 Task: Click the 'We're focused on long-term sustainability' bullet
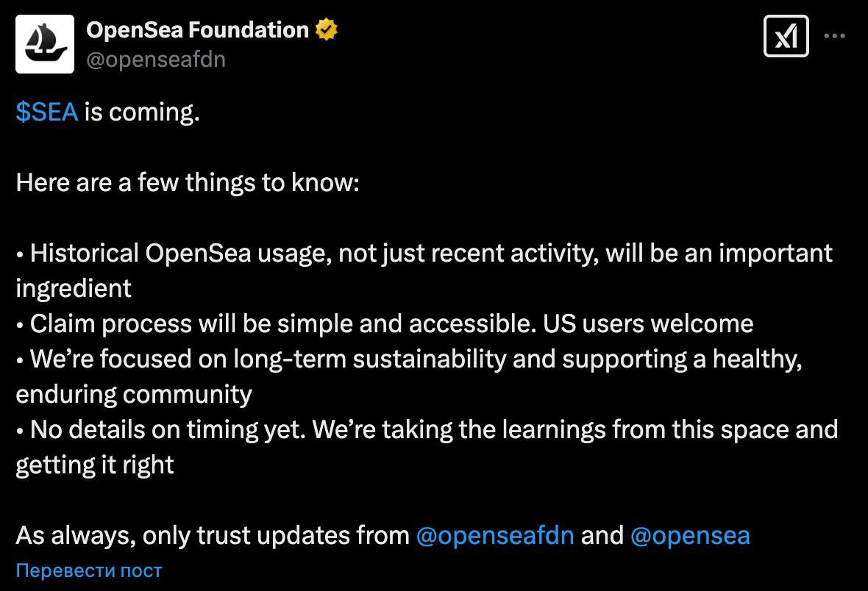pos(409,359)
